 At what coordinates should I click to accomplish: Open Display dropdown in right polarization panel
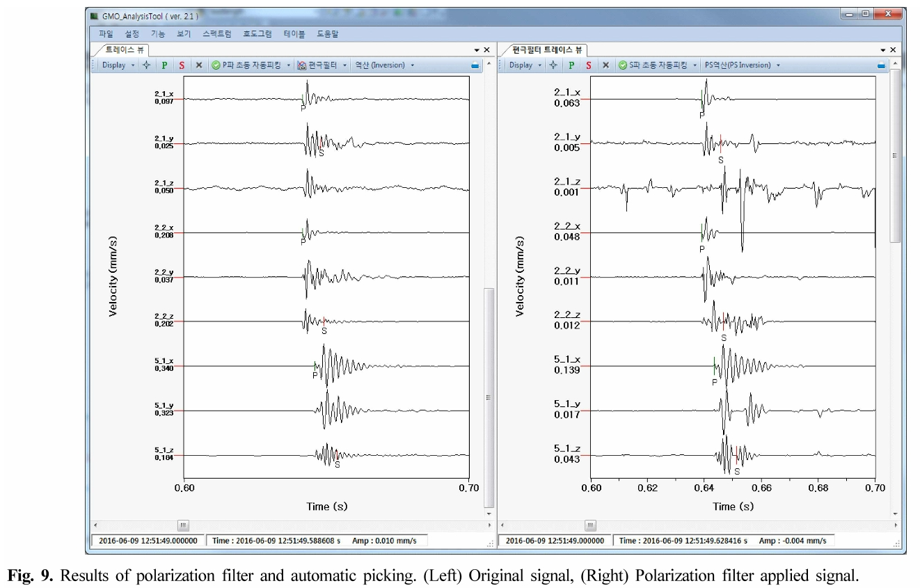click(525, 65)
